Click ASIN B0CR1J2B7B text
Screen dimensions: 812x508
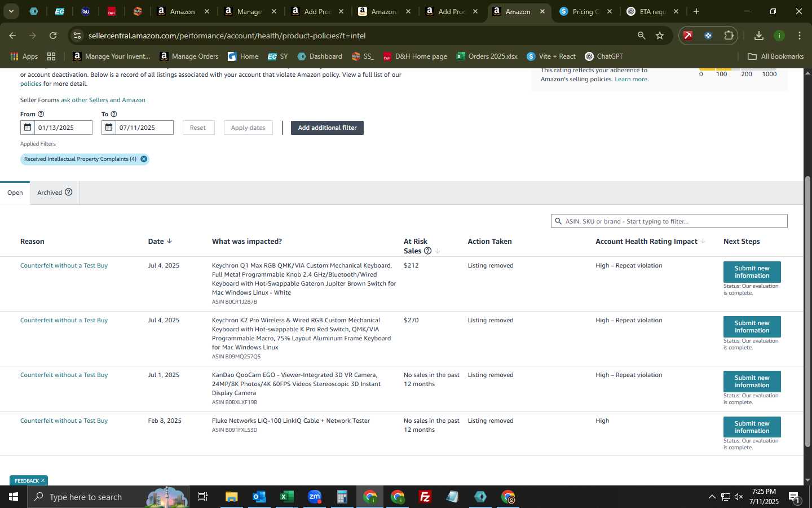click(x=235, y=302)
